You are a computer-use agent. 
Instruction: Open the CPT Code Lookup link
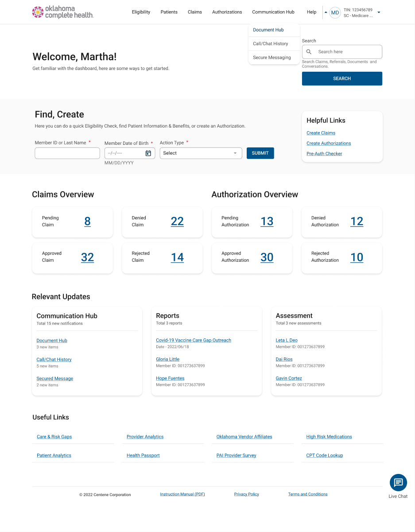(x=324, y=455)
